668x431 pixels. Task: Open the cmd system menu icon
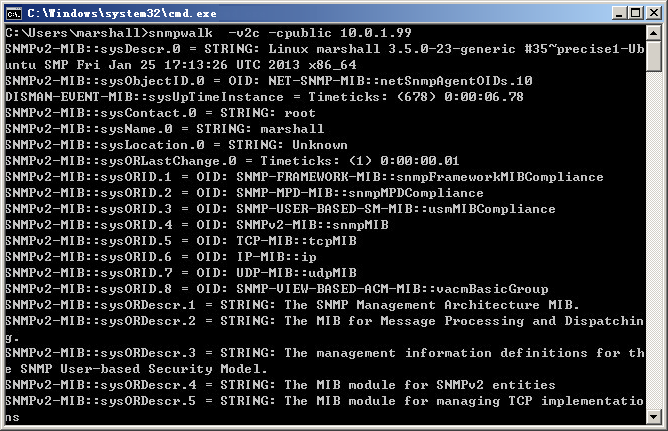(14, 13)
